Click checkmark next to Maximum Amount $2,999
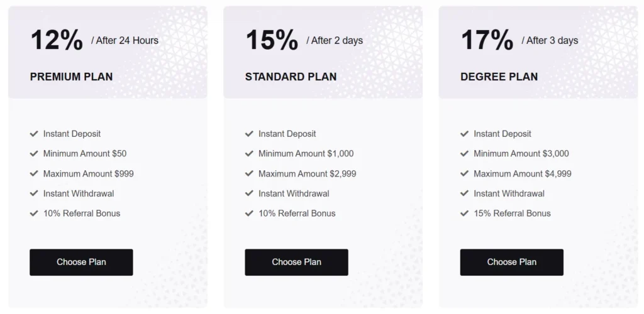 tap(249, 173)
